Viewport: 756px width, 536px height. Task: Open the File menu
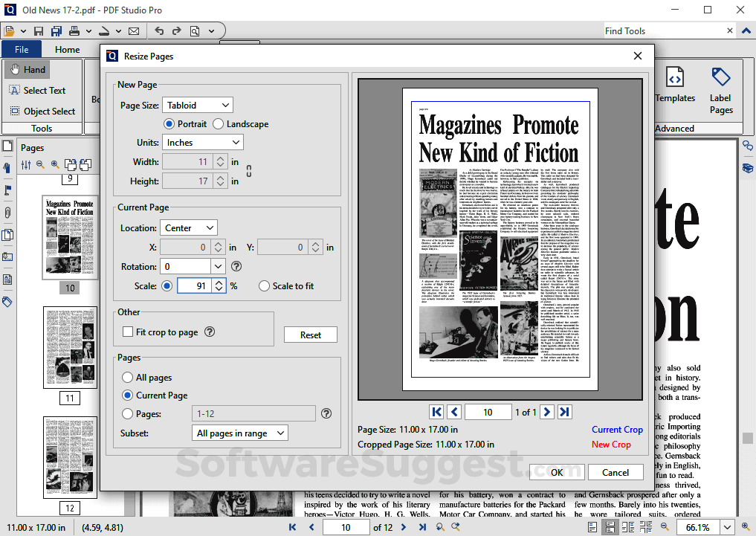22,49
